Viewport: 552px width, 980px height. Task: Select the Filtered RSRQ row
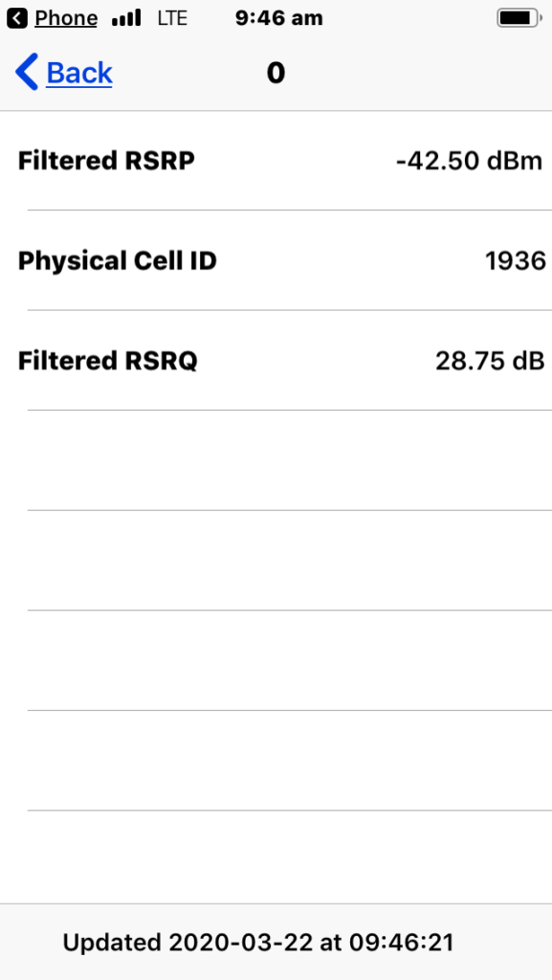pyautogui.click(x=276, y=361)
